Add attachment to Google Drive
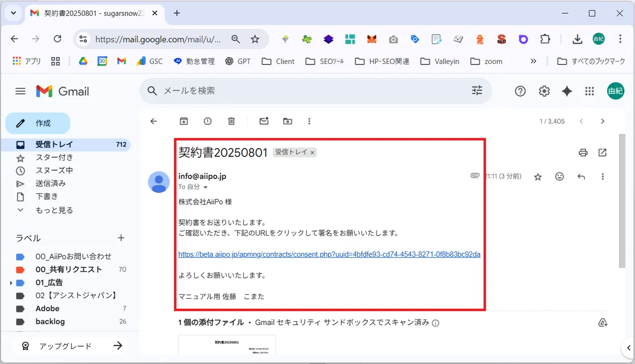The height and width of the screenshot is (364, 635). pyautogui.click(x=603, y=323)
